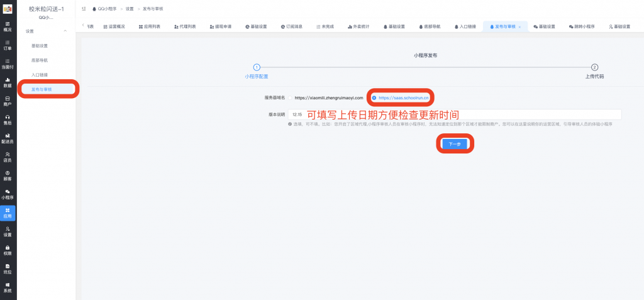Viewport: 644px width, 300px height.
Task: Open 店员 in the dark sidebar
Action: (x=8, y=157)
